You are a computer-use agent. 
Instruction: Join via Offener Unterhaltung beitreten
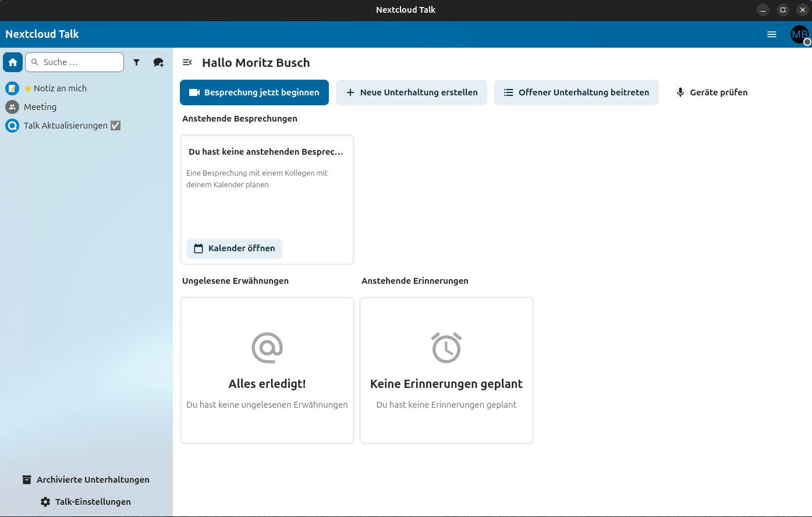tap(576, 92)
